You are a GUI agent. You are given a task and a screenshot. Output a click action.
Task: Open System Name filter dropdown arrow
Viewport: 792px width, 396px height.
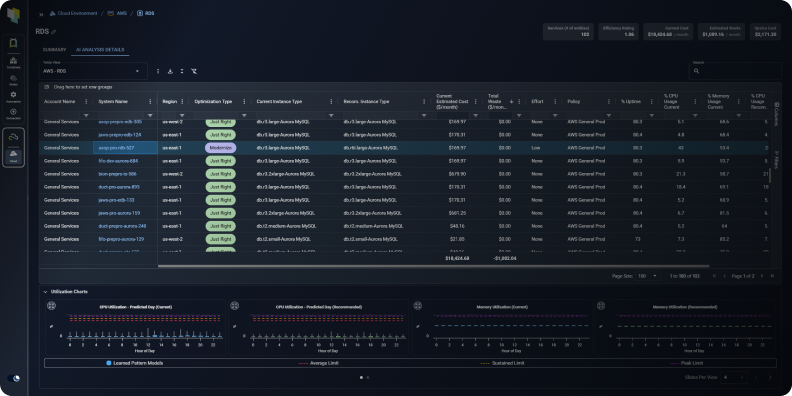(x=150, y=116)
